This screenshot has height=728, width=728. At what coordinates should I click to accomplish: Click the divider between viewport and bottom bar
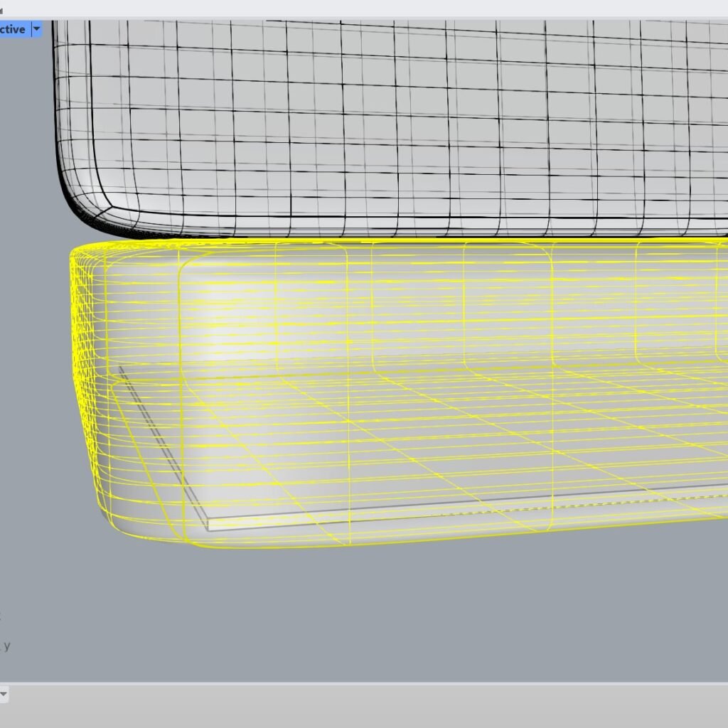pyautogui.click(x=355, y=683)
